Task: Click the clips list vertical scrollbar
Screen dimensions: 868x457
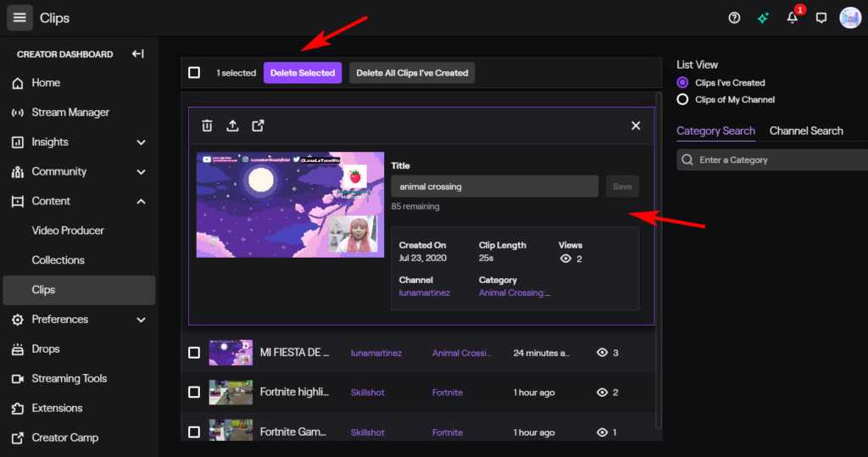Action: [x=658, y=260]
